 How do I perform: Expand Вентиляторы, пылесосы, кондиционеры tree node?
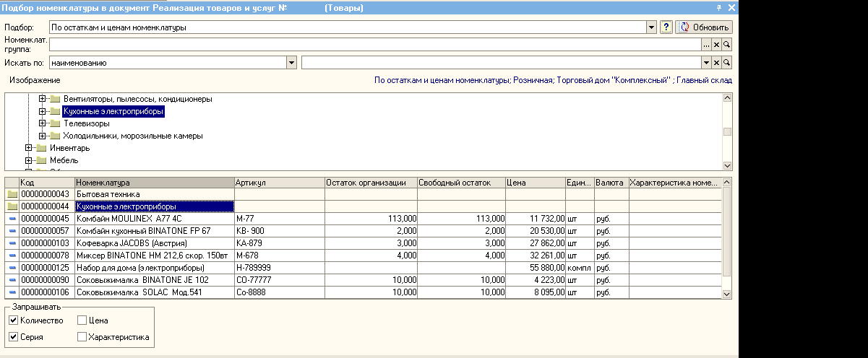pos(43,99)
